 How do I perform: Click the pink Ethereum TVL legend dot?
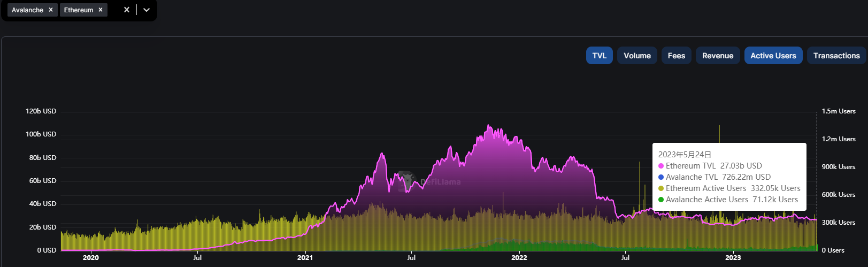(x=661, y=166)
